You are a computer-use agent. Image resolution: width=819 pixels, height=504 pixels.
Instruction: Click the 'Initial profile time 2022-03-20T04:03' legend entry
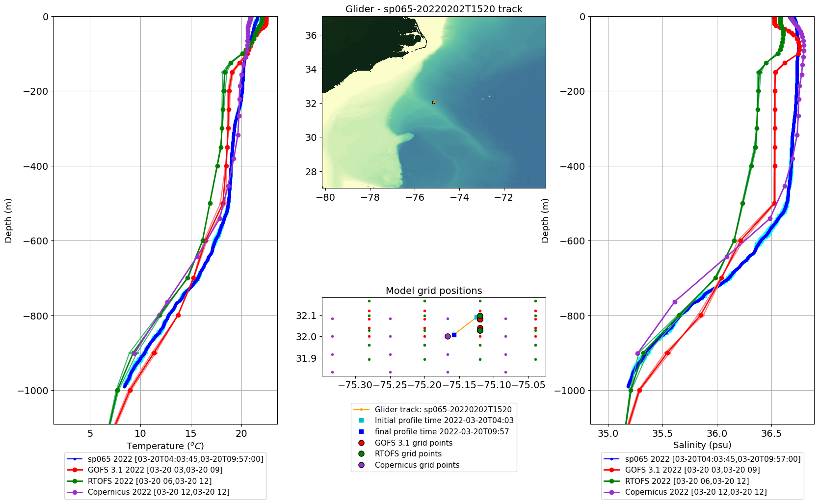pyautogui.click(x=434, y=420)
